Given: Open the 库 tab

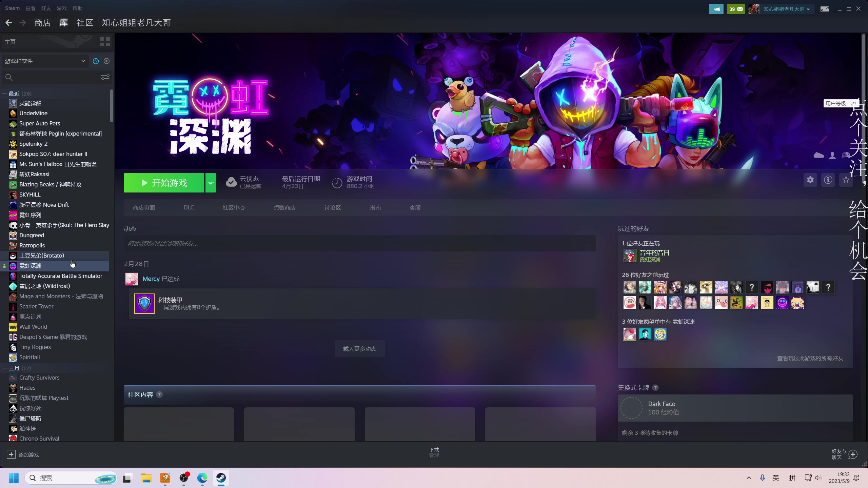Looking at the screenshot, I should pyautogui.click(x=64, y=23).
